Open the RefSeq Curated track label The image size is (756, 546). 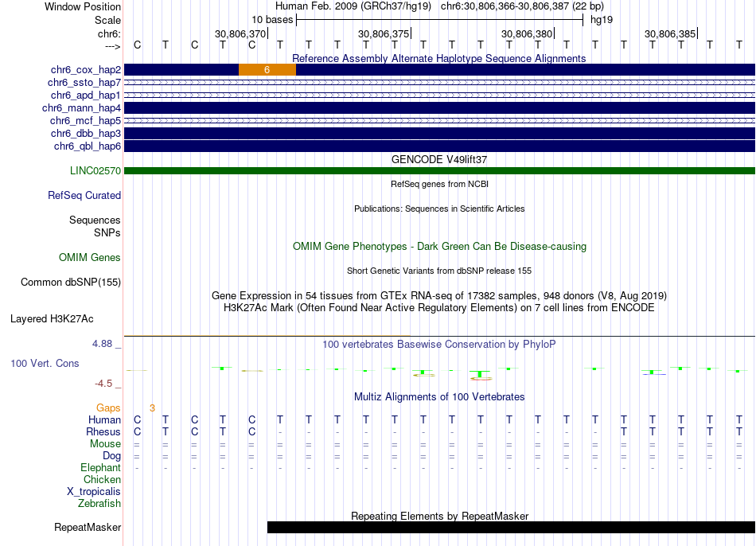pos(84,195)
